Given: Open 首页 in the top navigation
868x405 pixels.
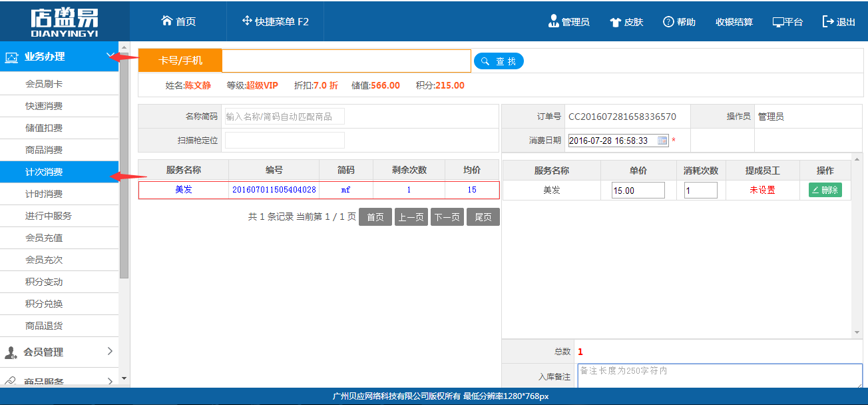Looking at the screenshot, I should click(x=178, y=21).
